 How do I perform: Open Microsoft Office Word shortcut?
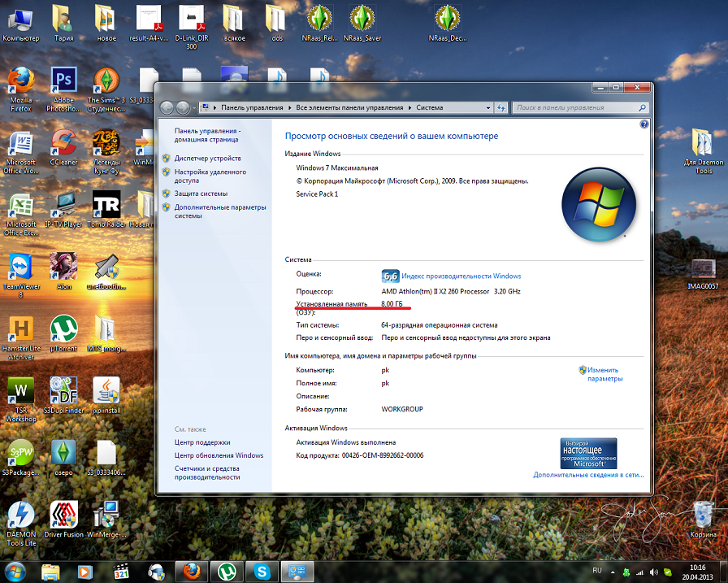[21, 151]
